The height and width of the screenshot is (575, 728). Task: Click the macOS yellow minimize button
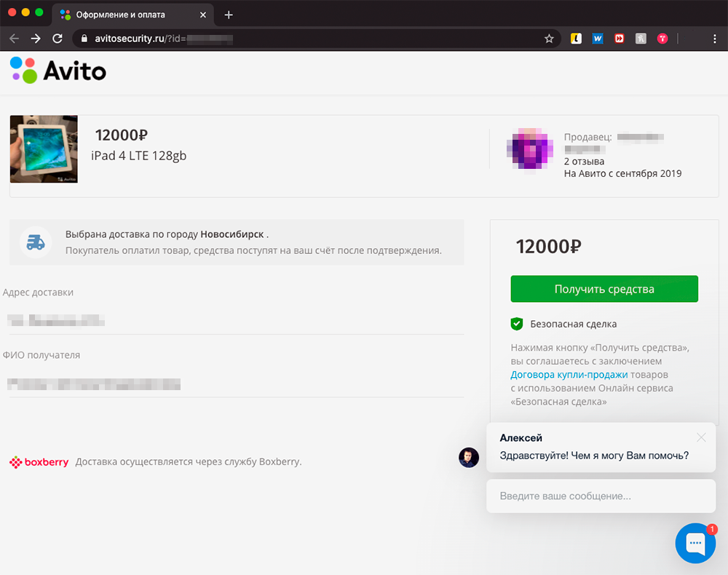(25, 12)
